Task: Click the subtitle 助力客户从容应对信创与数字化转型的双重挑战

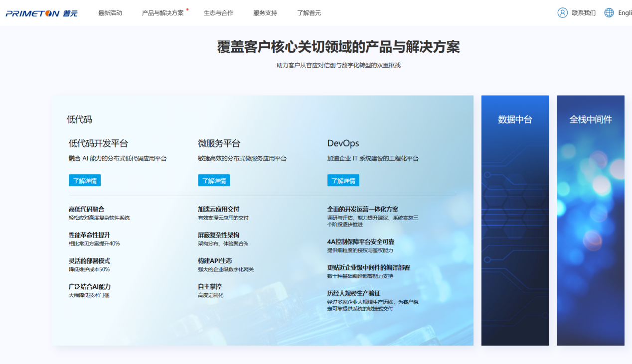Action: click(x=338, y=65)
